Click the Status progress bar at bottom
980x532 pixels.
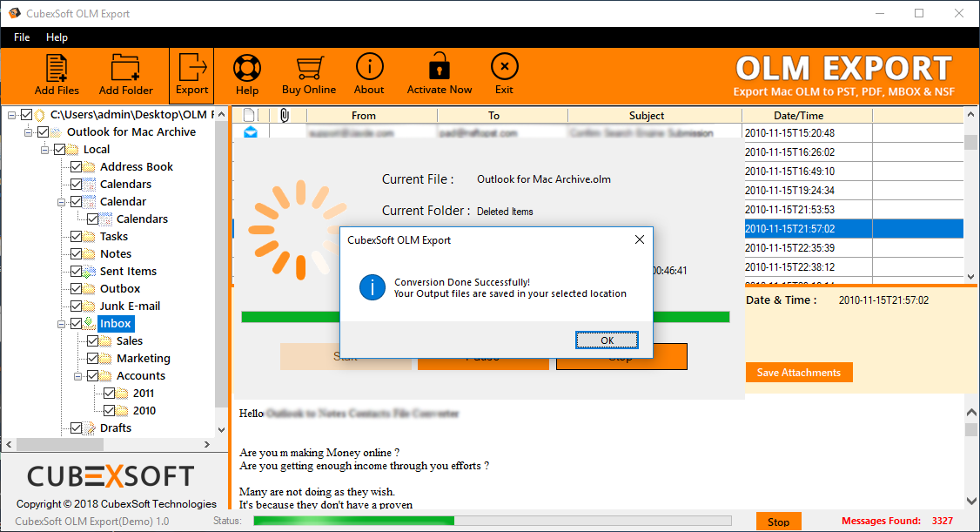pyautogui.click(x=493, y=521)
